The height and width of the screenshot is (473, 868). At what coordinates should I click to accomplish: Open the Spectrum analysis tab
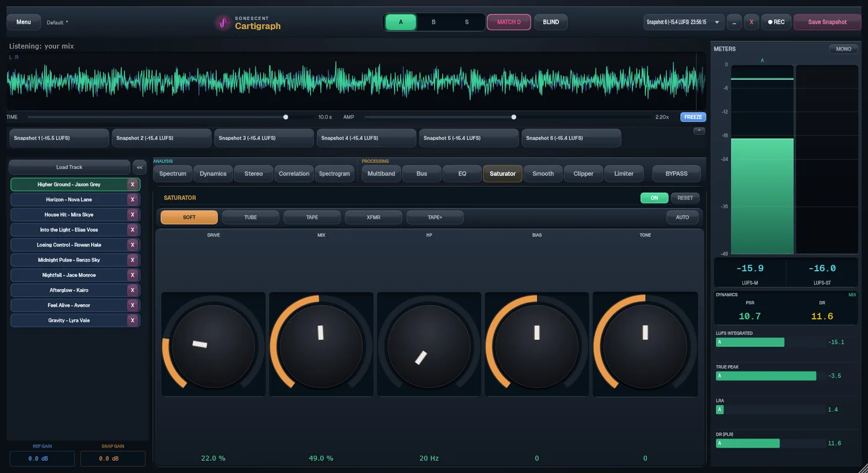(x=172, y=174)
